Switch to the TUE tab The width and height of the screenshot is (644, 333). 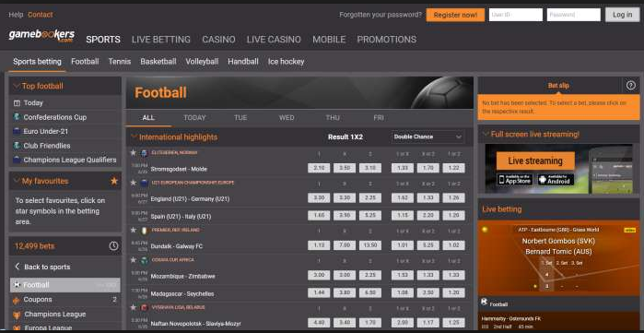pyautogui.click(x=240, y=118)
